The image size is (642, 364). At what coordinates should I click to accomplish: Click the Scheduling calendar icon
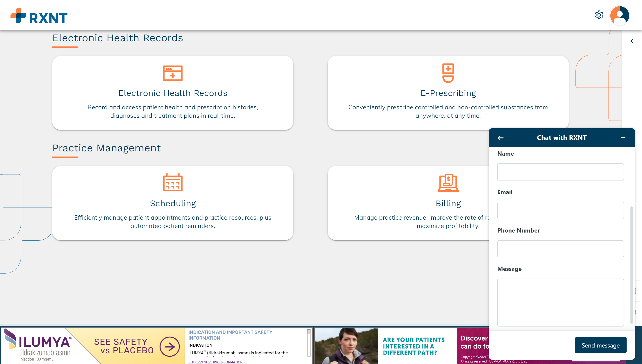click(173, 182)
